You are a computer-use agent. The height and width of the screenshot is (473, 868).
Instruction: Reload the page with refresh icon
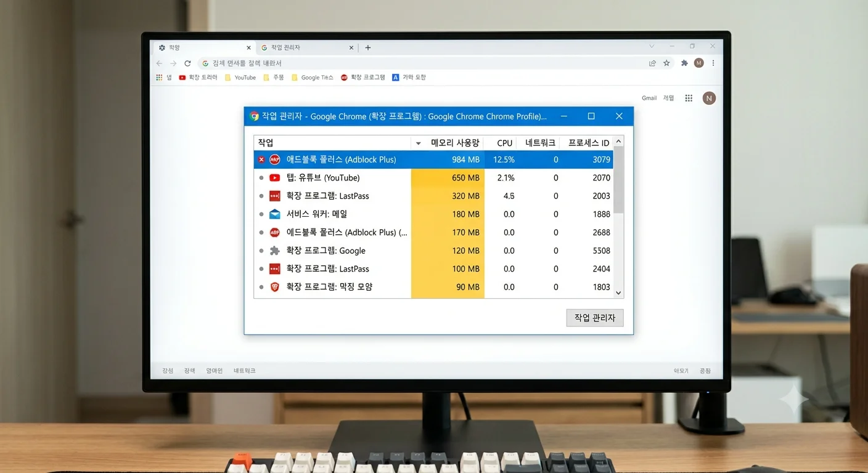coord(187,63)
